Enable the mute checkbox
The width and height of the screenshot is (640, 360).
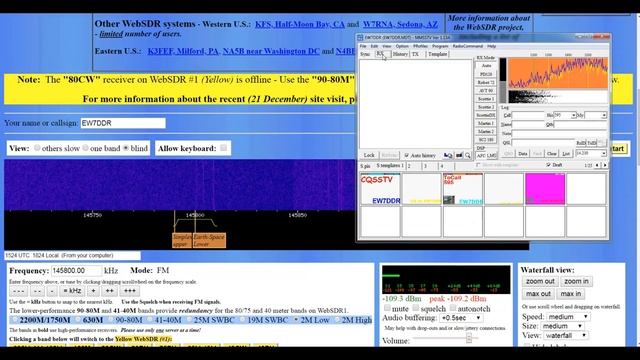[387, 308]
